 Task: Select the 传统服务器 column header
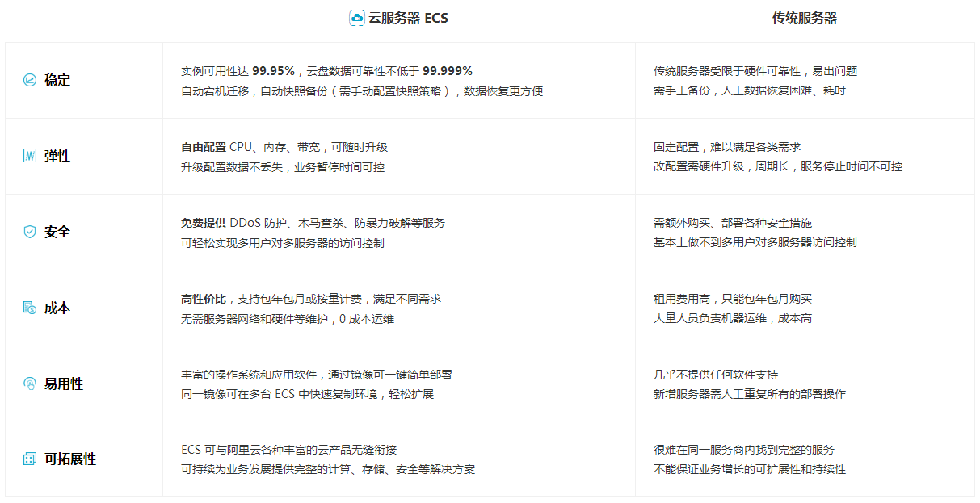[x=805, y=18]
